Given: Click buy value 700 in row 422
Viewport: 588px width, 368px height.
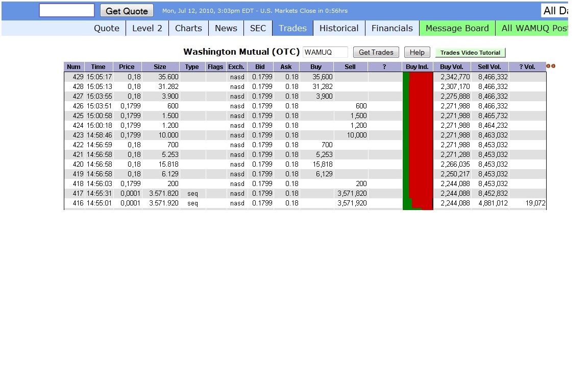Looking at the screenshot, I should pos(327,145).
